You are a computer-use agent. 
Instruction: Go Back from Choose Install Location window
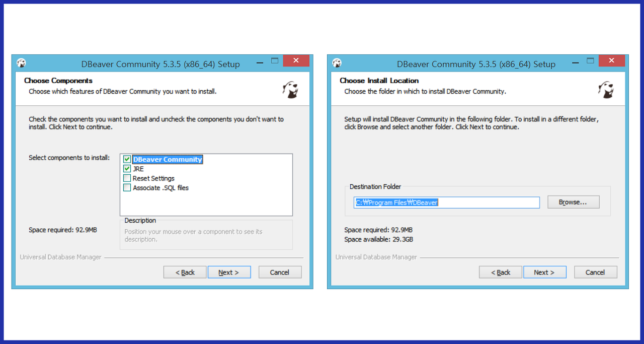(500, 272)
